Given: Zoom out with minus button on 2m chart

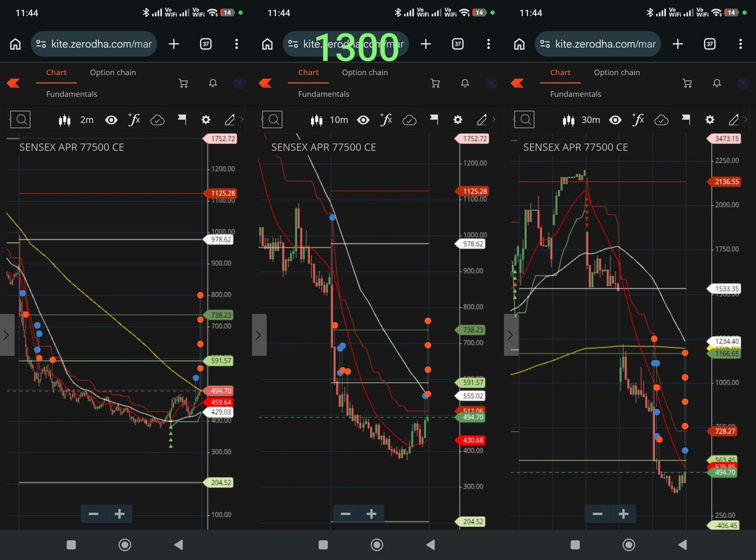Looking at the screenshot, I should [x=93, y=514].
